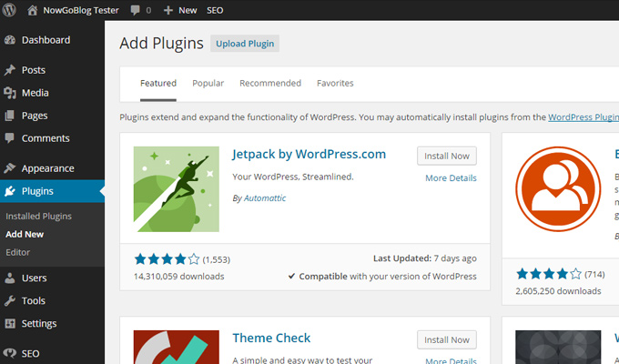Image resolution: width=619 pixels, height=364 pixels.
Task: Click "2,605,250 downloads" text
Action: coord(558,291)
